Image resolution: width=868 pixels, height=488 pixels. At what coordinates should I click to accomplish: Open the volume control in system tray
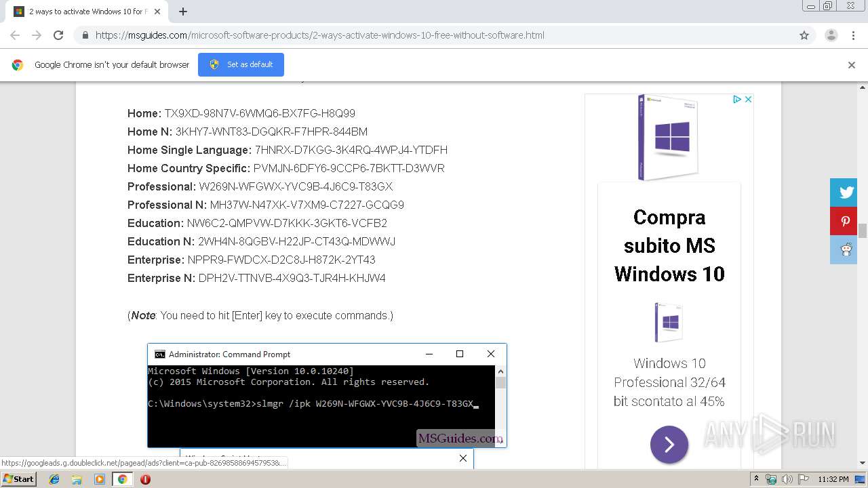point(787,479)
